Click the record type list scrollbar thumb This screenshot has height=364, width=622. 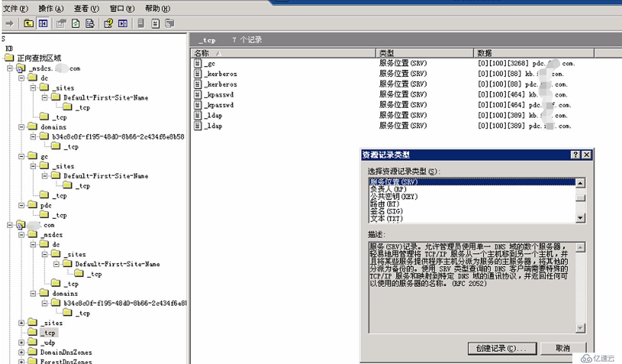pyautogui.click(x=580, y=198)
